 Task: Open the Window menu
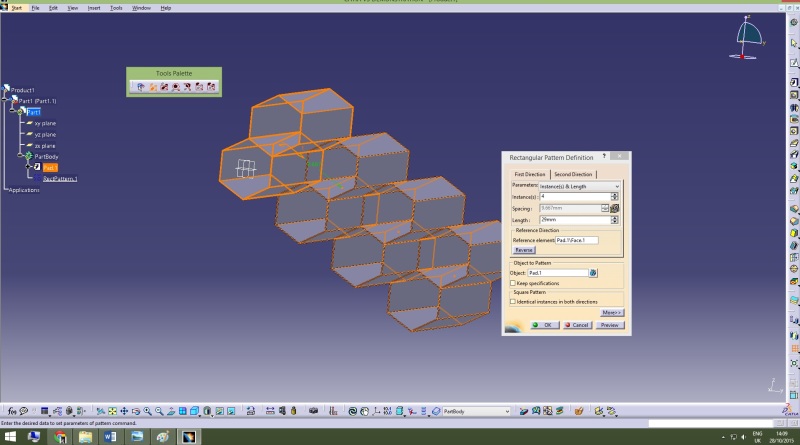141,8
